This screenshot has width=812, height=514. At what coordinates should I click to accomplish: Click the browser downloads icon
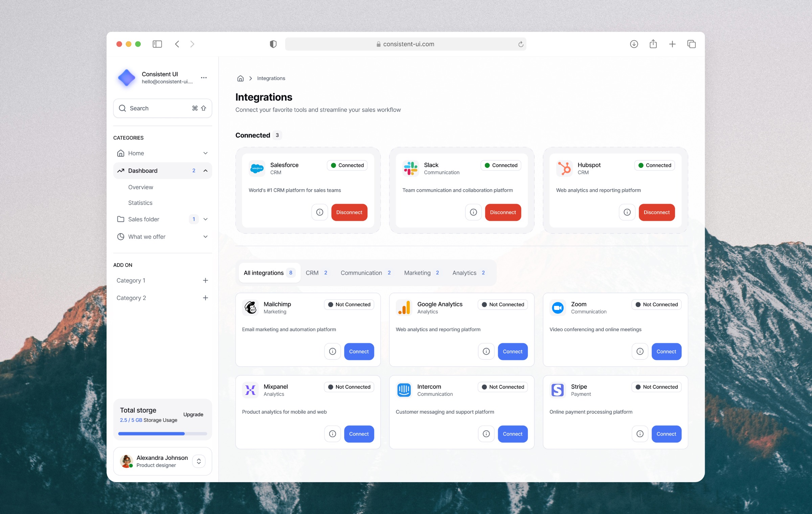pyautogui.click(x=634, y=44)
